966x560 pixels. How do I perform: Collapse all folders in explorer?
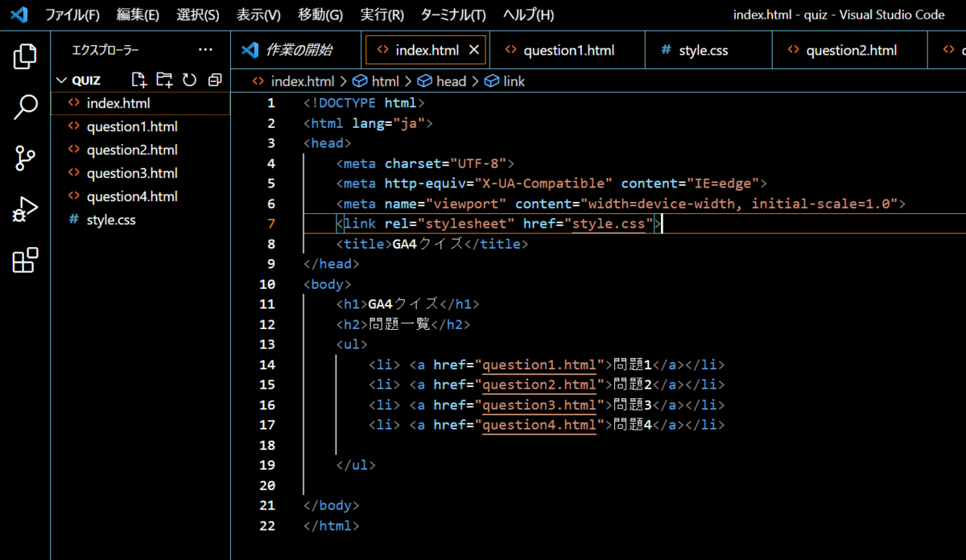214,80
